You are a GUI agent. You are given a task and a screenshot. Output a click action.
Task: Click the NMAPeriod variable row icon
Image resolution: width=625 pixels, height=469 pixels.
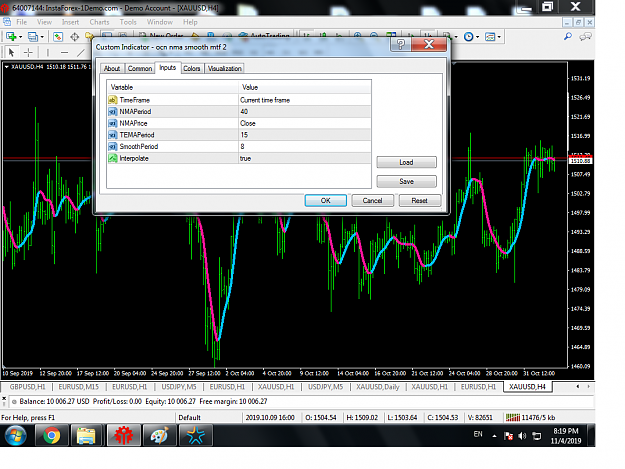(113, 112)
